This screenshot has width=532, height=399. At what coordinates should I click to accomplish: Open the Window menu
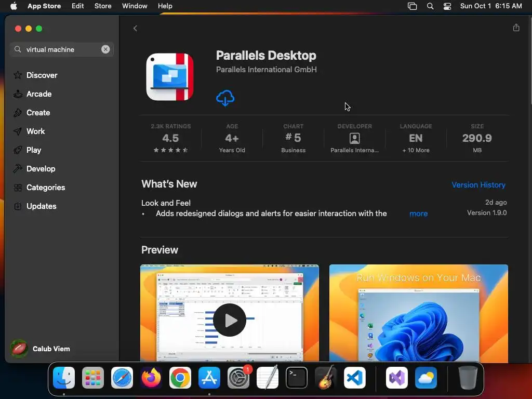[135, 6]
